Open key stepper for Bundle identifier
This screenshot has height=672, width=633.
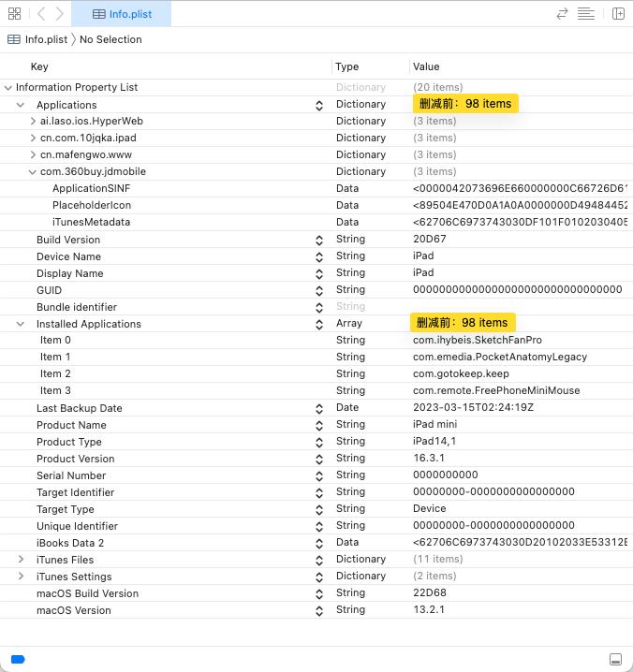click(319, 307)
